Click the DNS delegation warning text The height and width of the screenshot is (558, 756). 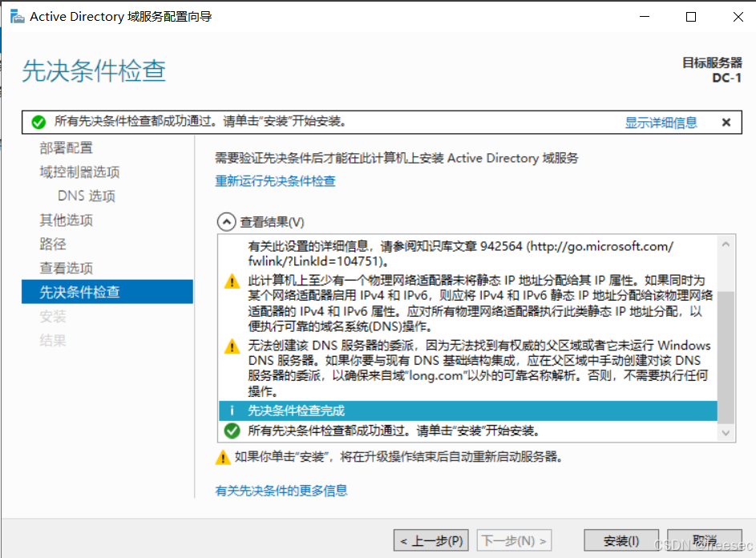pyautogui.click(x=479, y=368)
